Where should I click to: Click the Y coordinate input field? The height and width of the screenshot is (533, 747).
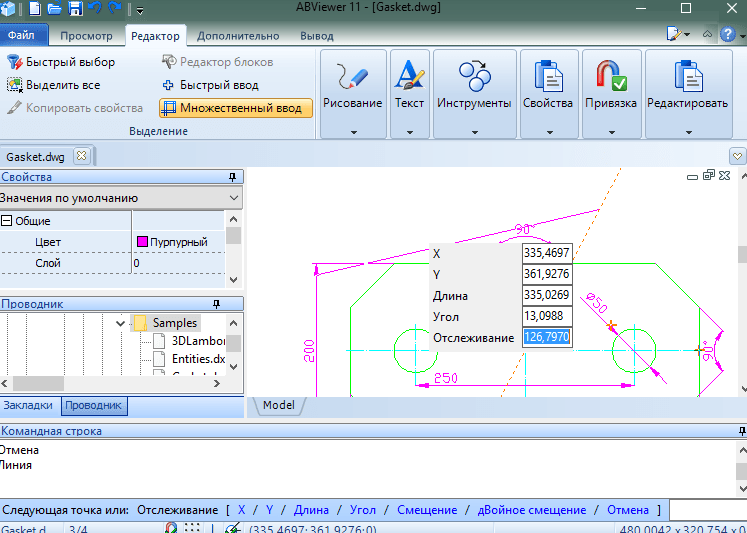pyautogui.click(x=547, y=274)
